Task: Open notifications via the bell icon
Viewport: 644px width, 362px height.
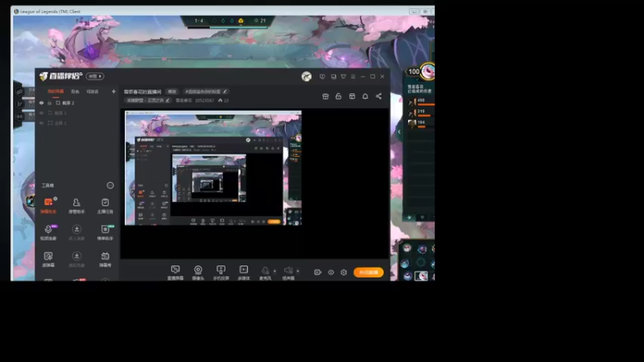Action: (365, 97)
